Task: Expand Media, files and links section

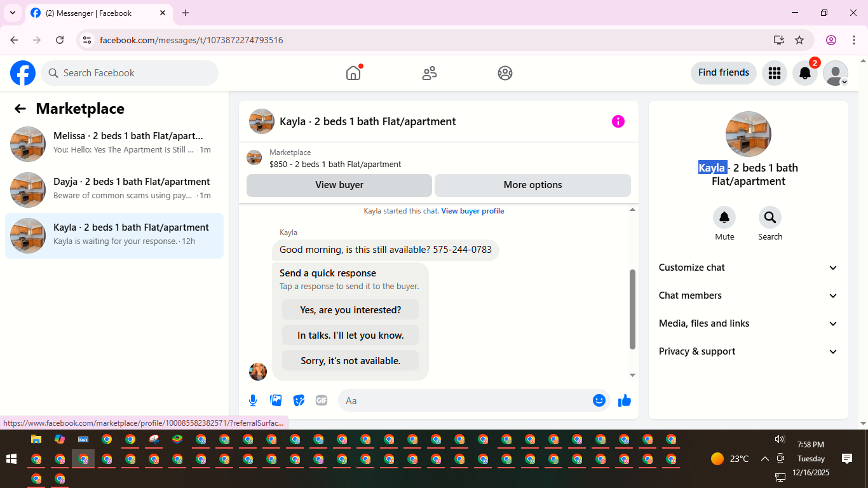Action: (749, 323)
